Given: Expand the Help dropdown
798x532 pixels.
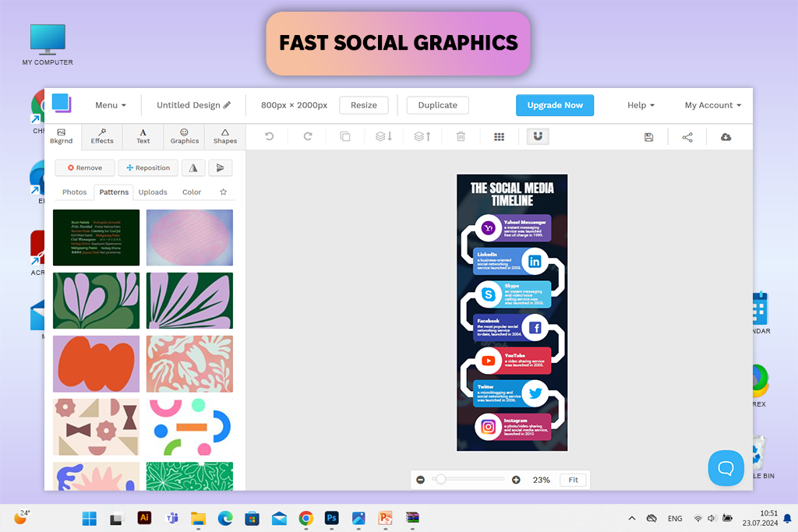Looking at the screenshot, I should pyautogui.click(x=641, y=105).
